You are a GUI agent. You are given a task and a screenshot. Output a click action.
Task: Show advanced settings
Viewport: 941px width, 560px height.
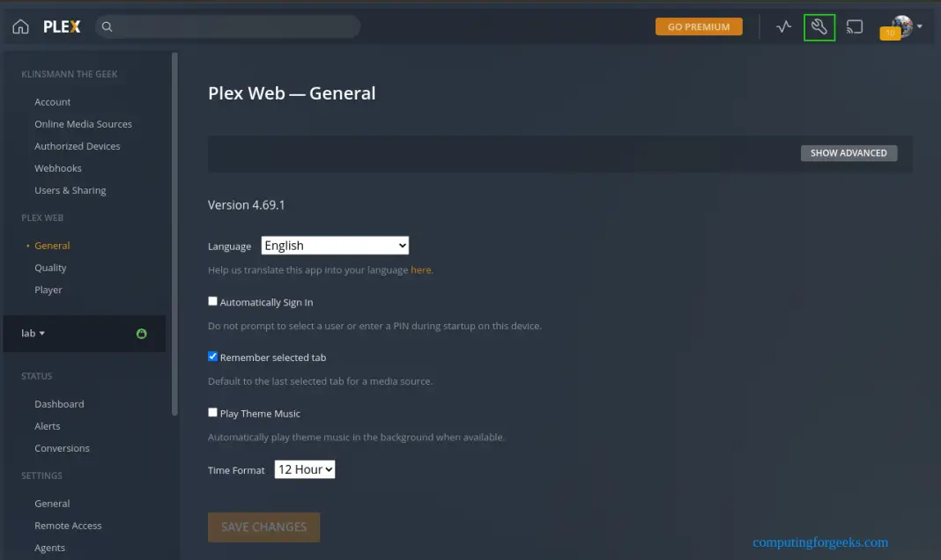point(848,152)
